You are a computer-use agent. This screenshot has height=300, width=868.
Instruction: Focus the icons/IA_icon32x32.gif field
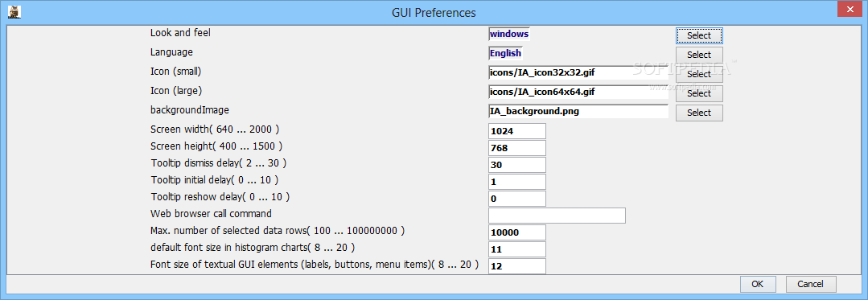(578, 72)
